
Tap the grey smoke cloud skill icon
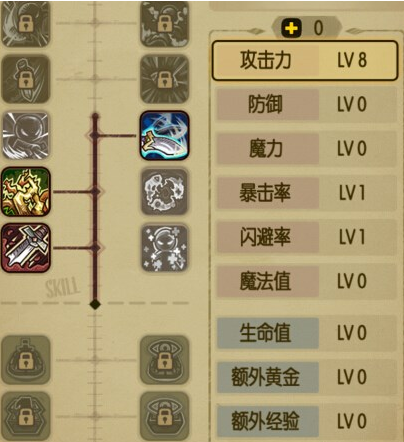(165, 192)
